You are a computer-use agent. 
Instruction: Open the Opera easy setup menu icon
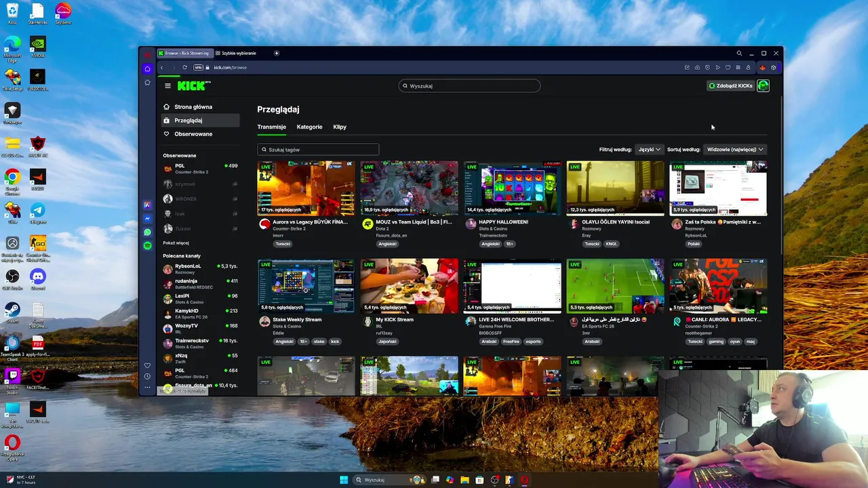(738, 67)
